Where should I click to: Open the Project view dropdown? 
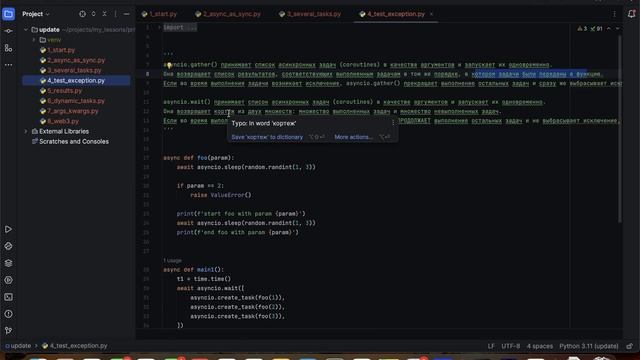click(36, 14)
